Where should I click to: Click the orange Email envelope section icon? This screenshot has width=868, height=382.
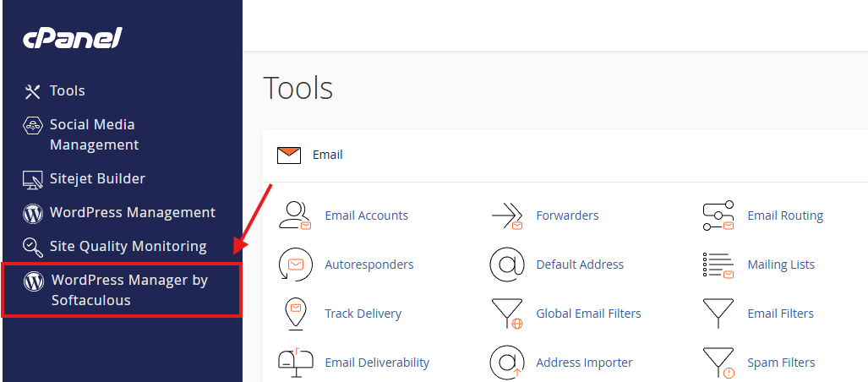[289, 156]
